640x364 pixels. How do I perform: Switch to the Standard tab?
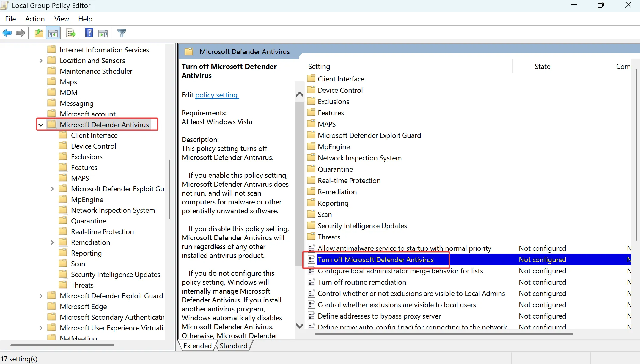tap(234, 346)
